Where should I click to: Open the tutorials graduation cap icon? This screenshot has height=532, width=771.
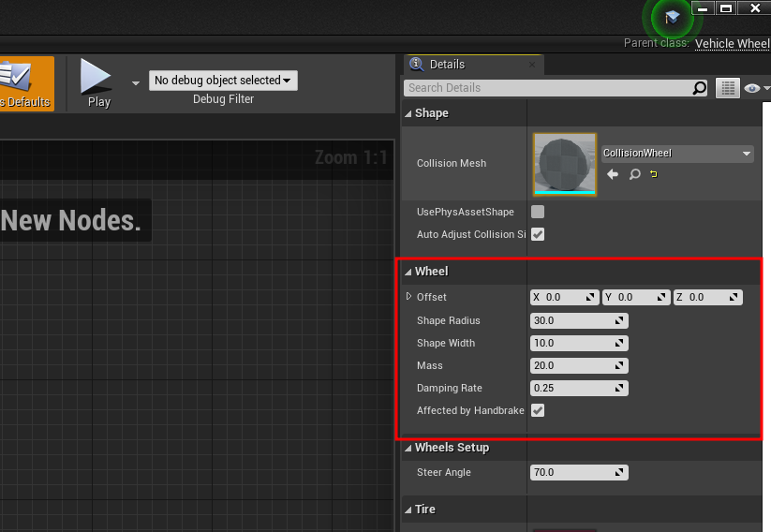click(672, 18)
